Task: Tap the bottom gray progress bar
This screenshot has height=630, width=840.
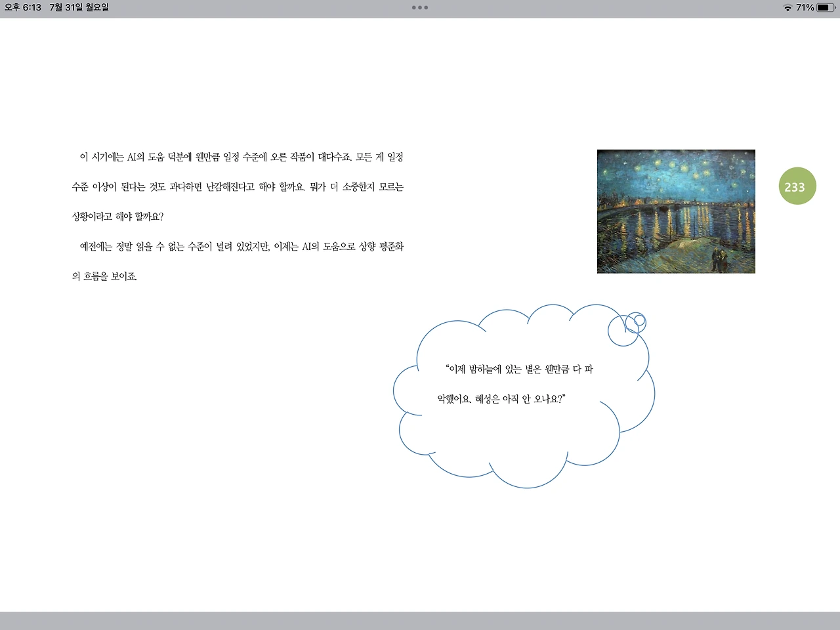Action: click(x=420, y=622)
